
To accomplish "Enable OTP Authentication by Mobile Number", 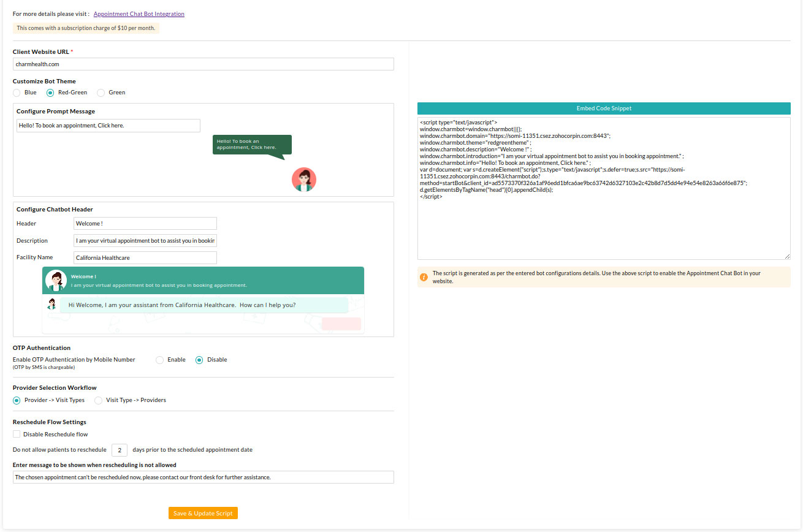I will (159, 360).
